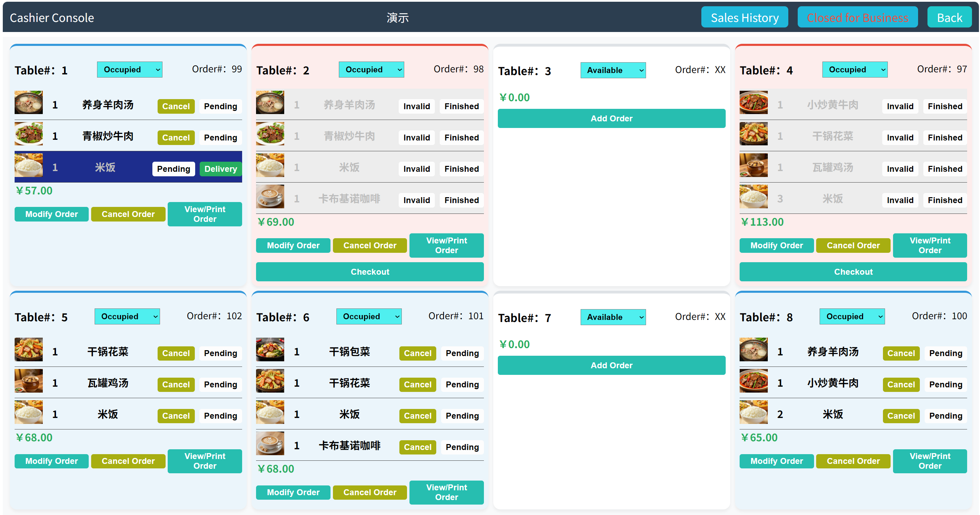Click View/Print Order for Table 4

point(930,245)
